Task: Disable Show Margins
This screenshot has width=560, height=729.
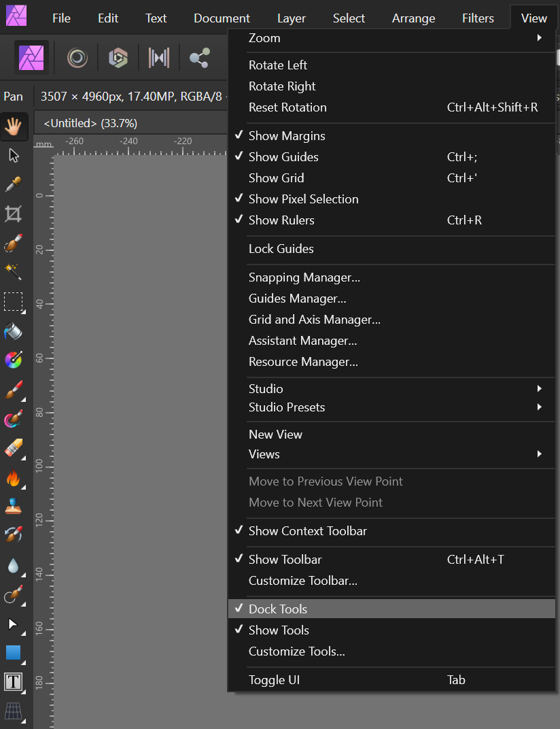Action: (286, 136)
